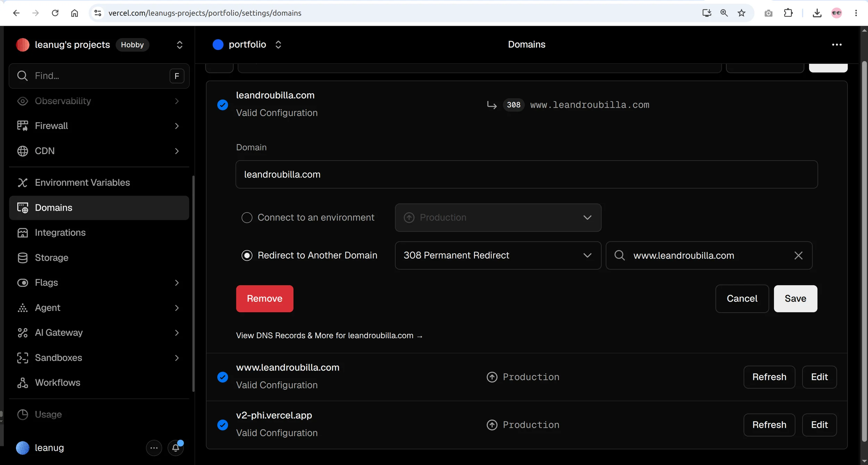Click the redirect arrow icon beside 308 badge
The width and height of the screenshot is (868, 465).
click(x=492, y=105)
